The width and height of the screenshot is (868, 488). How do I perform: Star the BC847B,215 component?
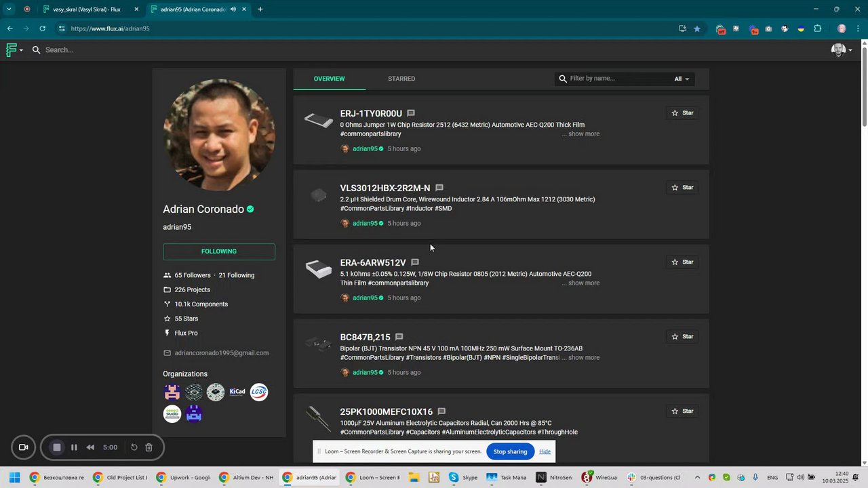pos(682,337)
